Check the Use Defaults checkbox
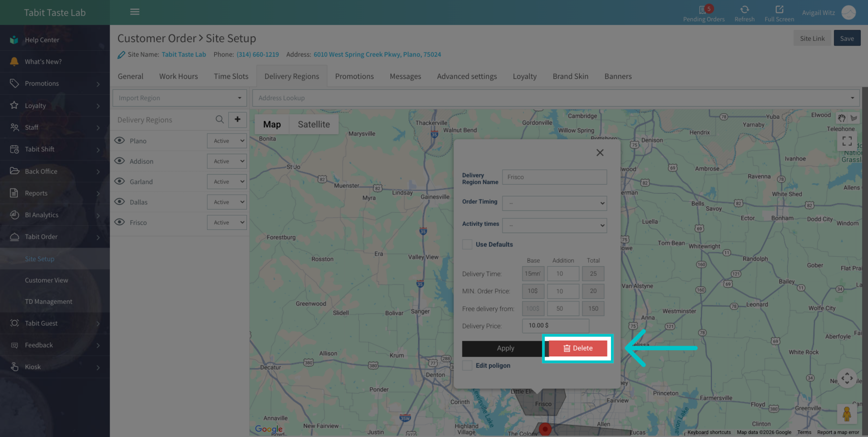868x437 pixels. click(x=467, y=244)
